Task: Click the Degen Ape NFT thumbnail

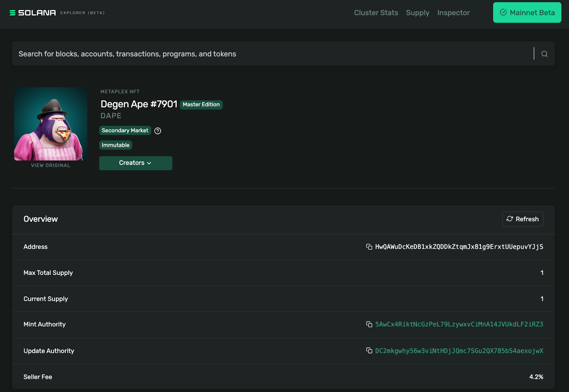Action: (x=50, y=124)
